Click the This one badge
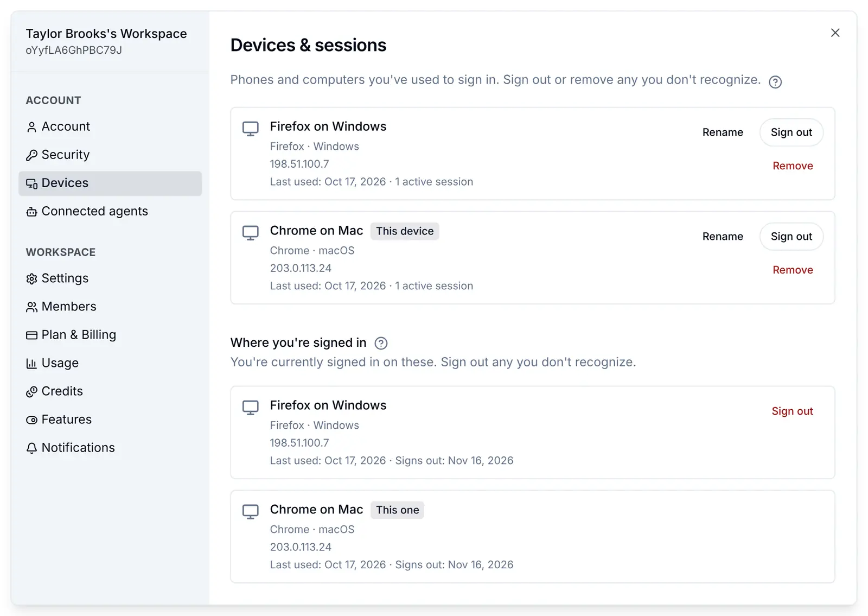This screenshot has width=868, height=616. coord(398,510)
